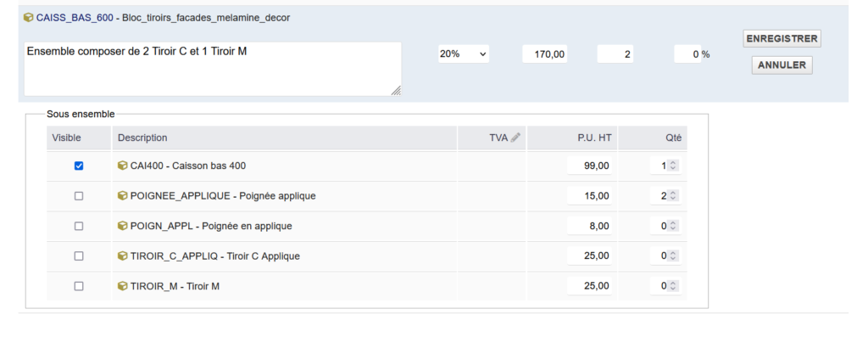Image resolution: width=868 pixels, height=337 pixels.
Task: Click the 'Bloc_tiroirs_facades_melamine_decor' label
Action: tap(206, 18)
